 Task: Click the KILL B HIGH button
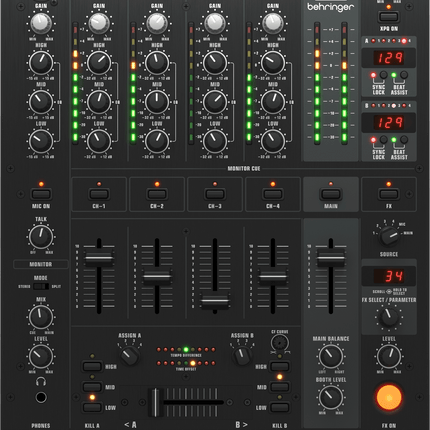280,367
